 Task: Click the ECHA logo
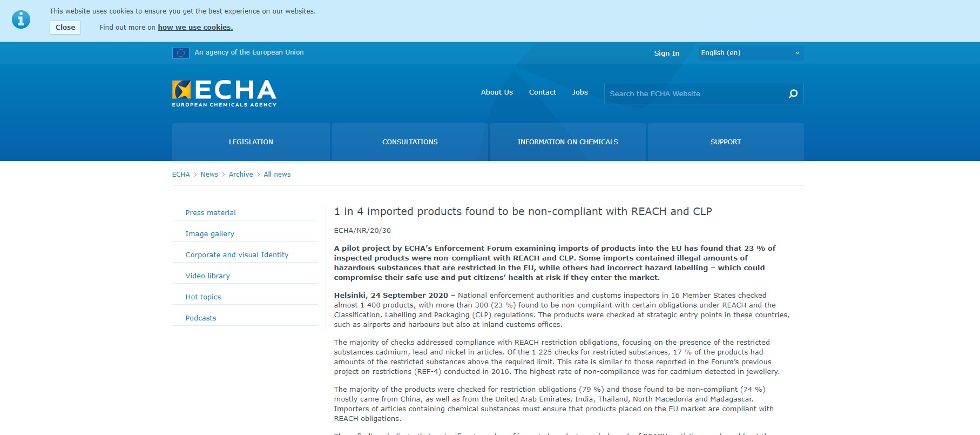(224, 93)
